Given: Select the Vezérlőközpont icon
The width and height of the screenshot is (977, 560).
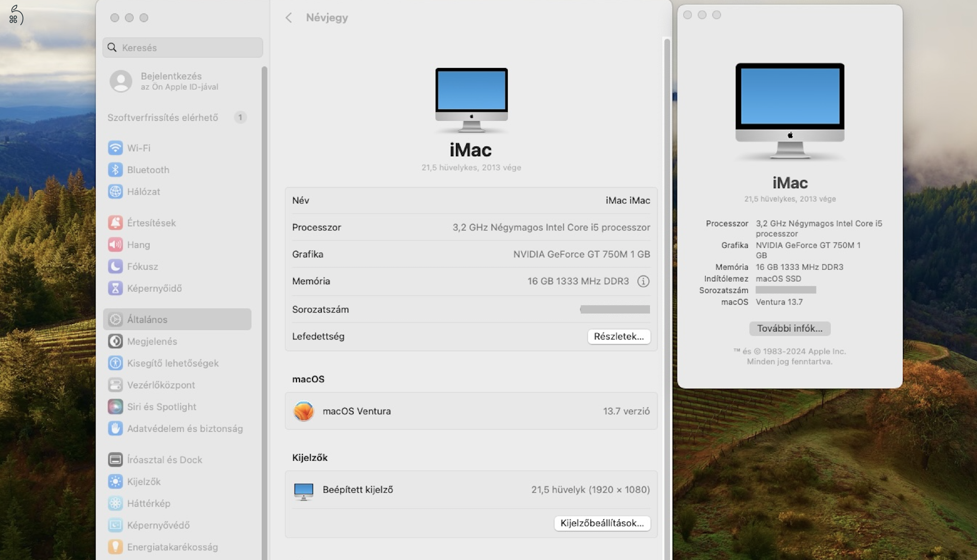Looking at the screenshot, I should pos(115,385).
